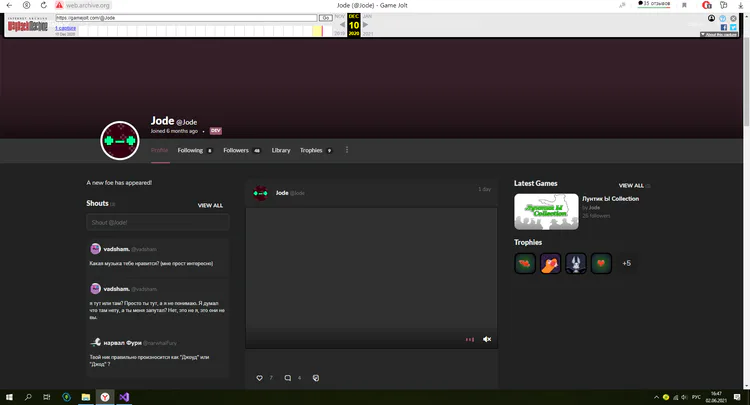This screenshot has width=750, height=405.
Task: Open the Following tab
Action: [195, 150]
